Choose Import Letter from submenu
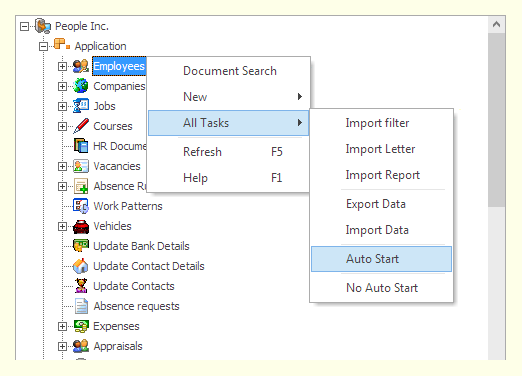This screenshot has height=376, width=522. [381, 149]
